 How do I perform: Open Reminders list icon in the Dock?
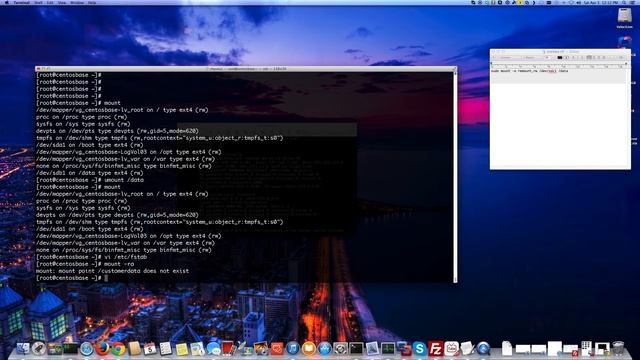(166, 349)
